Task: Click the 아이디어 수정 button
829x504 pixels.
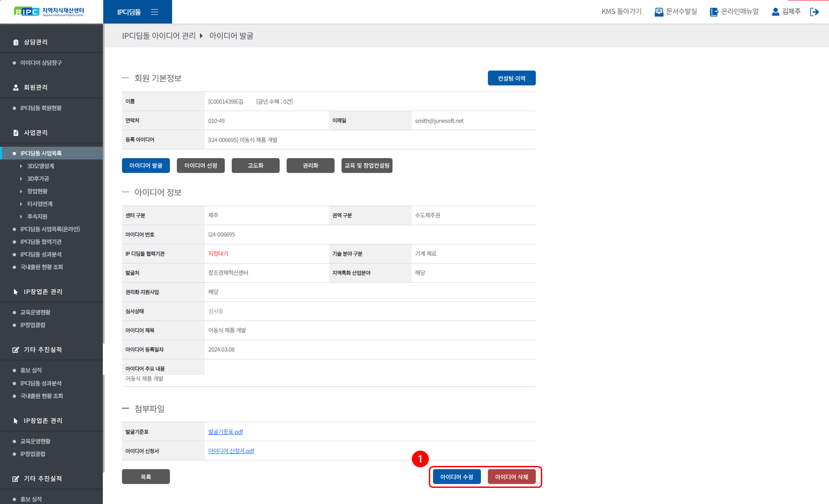Action: pyautogui.click(x=457, y=477)
